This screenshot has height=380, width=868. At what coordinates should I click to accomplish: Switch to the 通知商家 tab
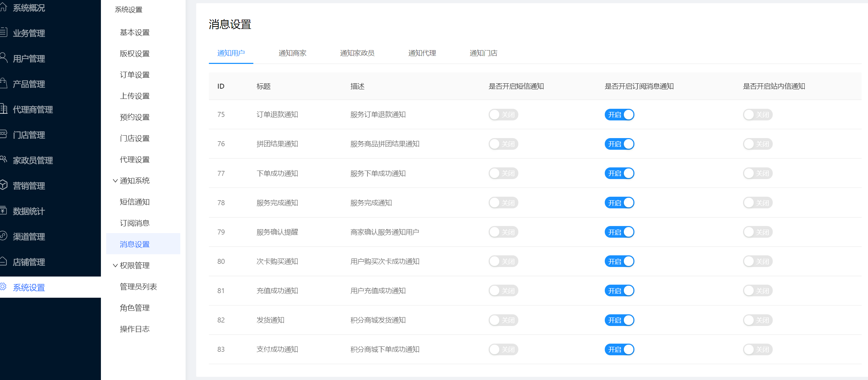[292, 53]
